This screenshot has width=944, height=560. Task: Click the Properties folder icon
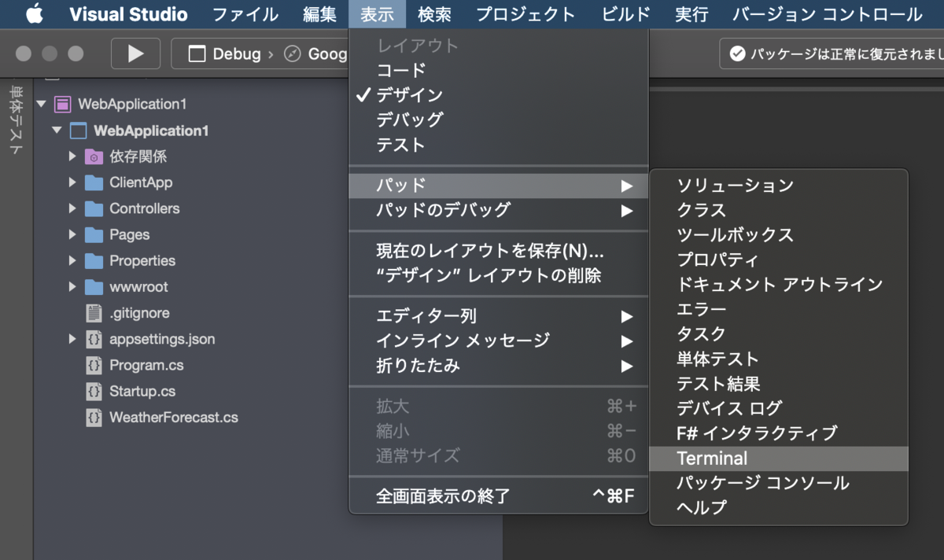(x=94, y=260)
